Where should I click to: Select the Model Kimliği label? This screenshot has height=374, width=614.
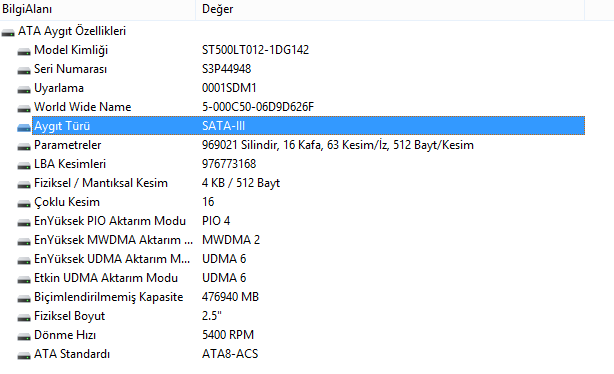point(71,50)
